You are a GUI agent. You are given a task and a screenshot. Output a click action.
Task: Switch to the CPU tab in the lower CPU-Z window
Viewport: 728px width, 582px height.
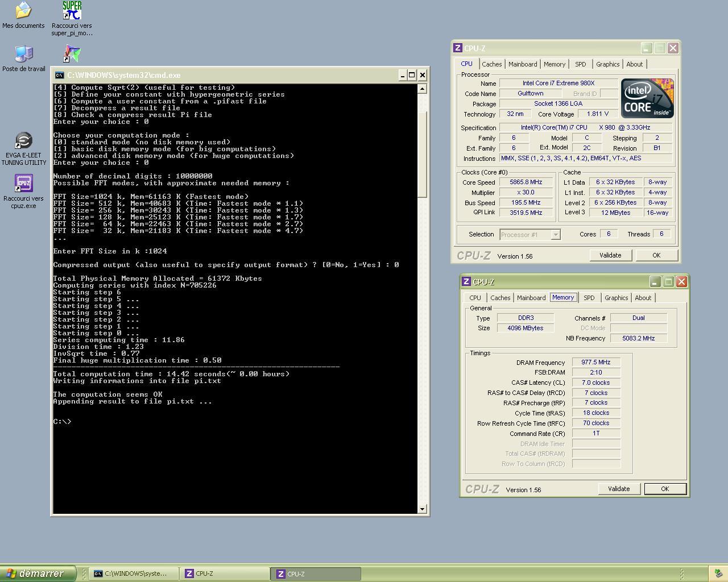(475, 298)
